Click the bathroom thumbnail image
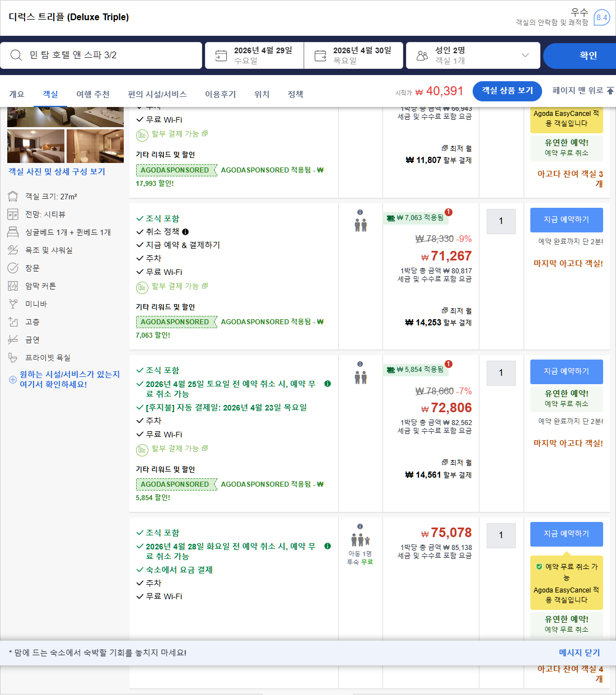Viewport: 616px width, 695px height. [95, 146]
